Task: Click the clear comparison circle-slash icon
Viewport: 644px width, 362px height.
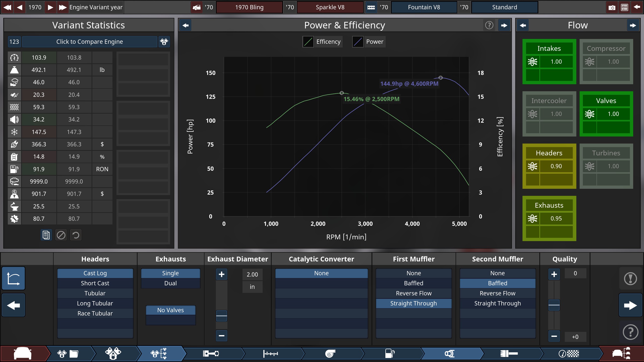Action: [x=61, y=235]
